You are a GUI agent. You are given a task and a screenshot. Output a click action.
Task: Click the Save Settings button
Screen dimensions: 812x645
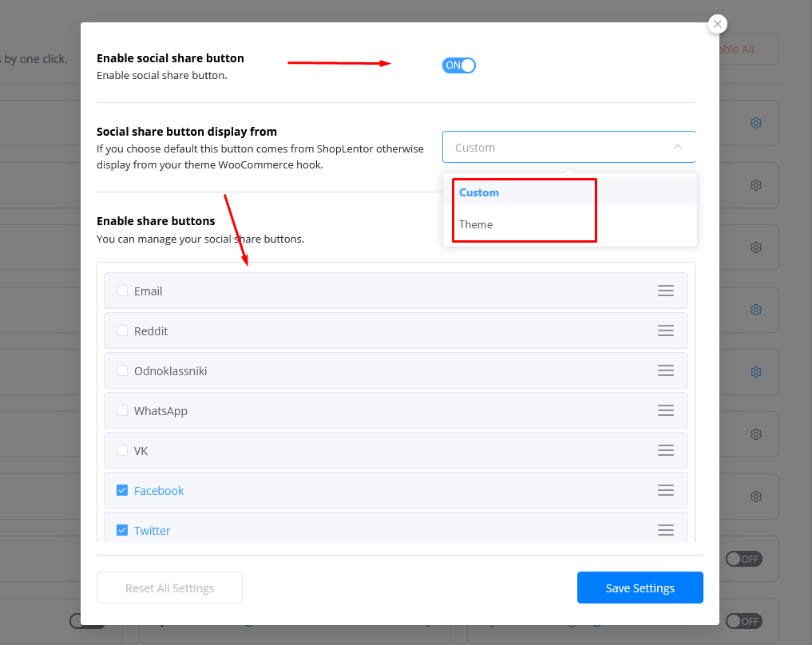[x=640, y=588]
